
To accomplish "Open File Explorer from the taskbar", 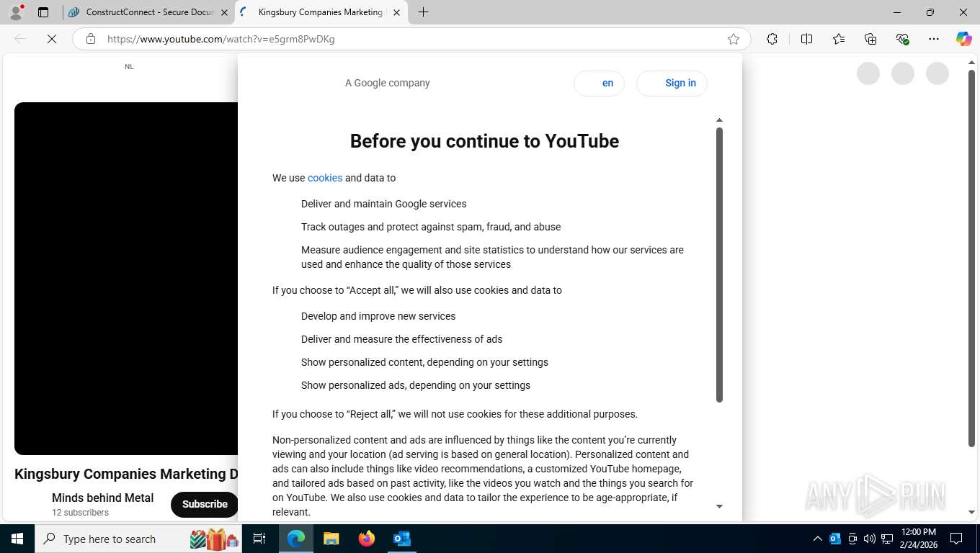I will (x=331, y=539).
